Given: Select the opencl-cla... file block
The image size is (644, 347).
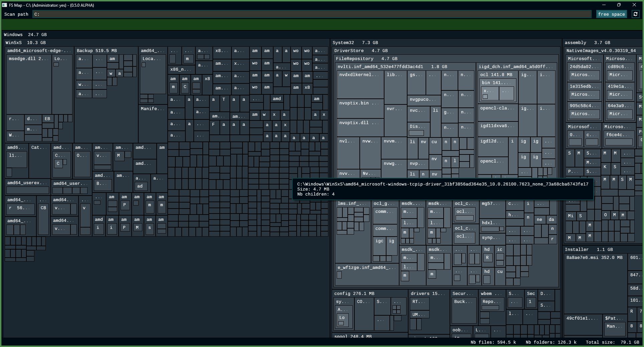Looking at the screenshot, I should [x=498, y=113].
